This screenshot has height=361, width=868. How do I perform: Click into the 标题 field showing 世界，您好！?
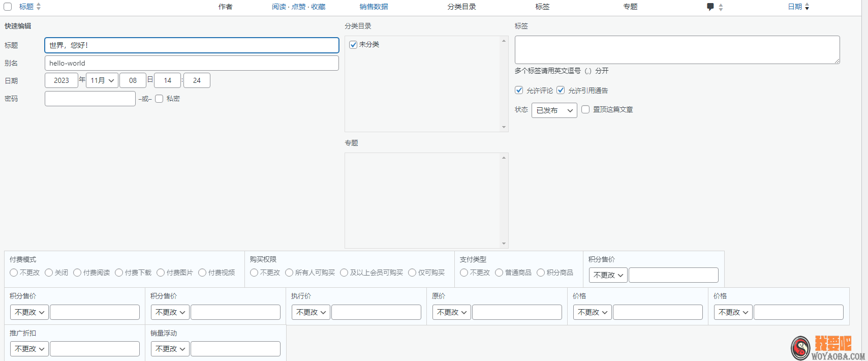(192, 45)
